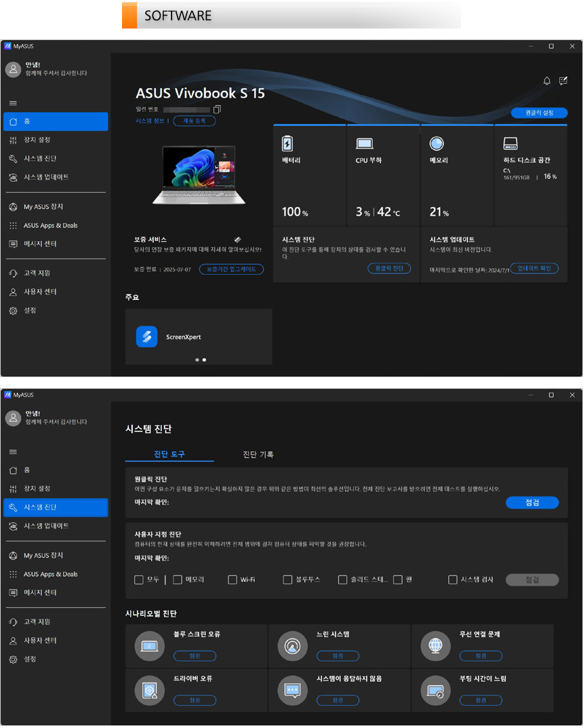The height and width of the screenshot is (728, 583).
Task: Click the 메모리 usage icon
Action: coord(437,143)
